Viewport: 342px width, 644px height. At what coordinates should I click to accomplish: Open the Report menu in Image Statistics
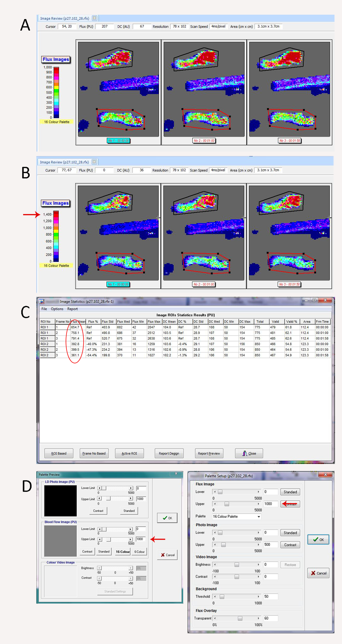tap(72, 309)
